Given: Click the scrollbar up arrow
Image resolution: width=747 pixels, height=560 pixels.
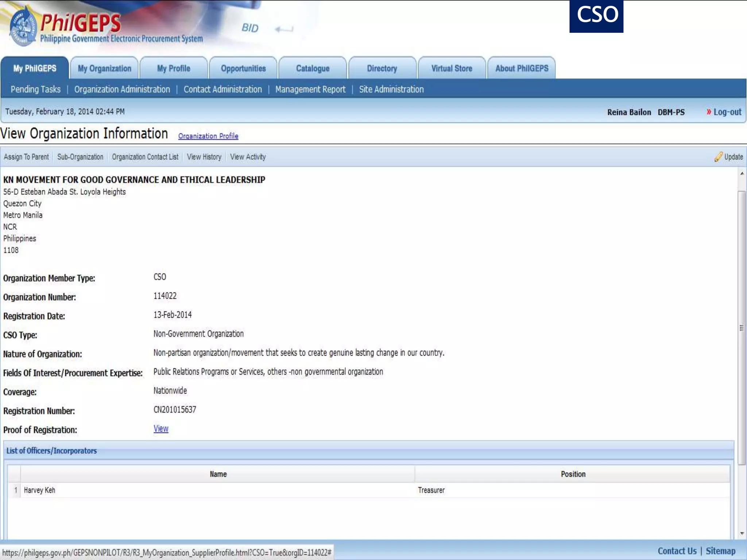Looking at the screenshot, I should (x=742, y=174).
